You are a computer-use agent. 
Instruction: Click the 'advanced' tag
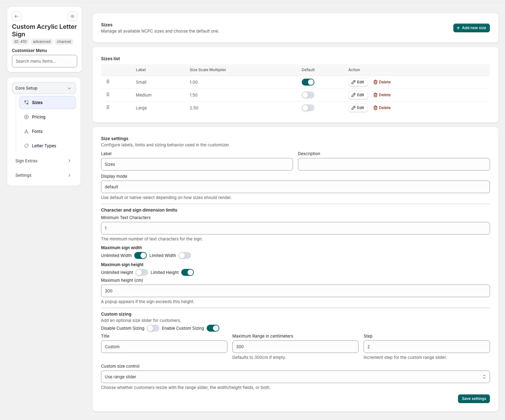coord(42,42)
